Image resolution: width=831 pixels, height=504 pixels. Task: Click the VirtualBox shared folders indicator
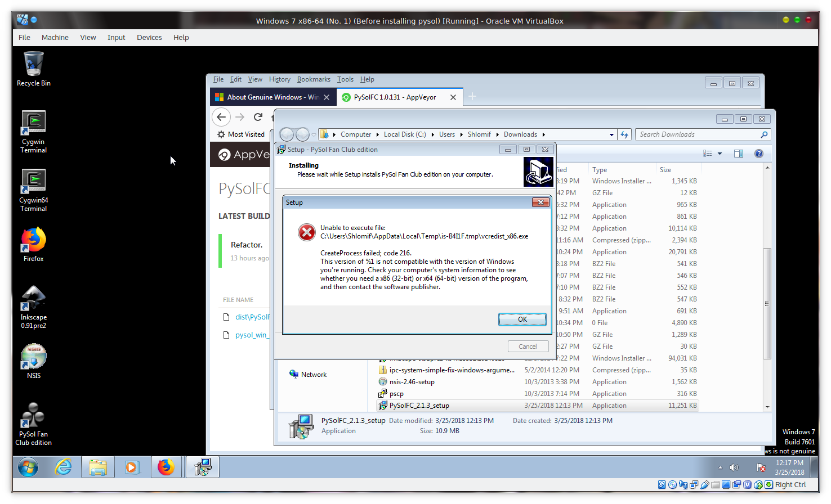click(716, 485)
